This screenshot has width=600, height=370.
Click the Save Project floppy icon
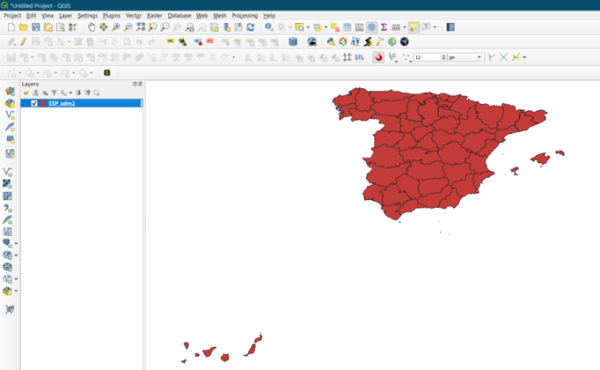coord(36,27)
